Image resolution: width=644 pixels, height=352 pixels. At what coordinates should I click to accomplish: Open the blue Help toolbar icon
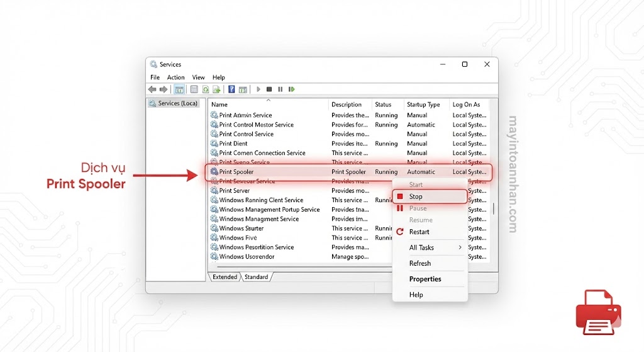pyautogui.click(x=231, y=89)
